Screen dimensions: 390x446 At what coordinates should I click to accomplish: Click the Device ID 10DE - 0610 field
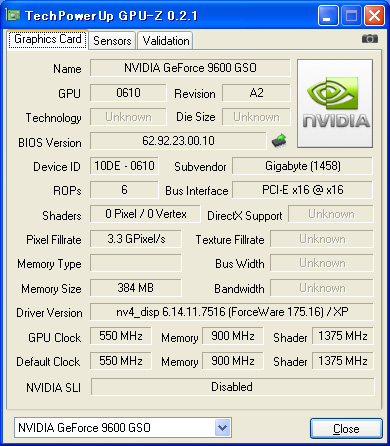(x=124, y=166)
